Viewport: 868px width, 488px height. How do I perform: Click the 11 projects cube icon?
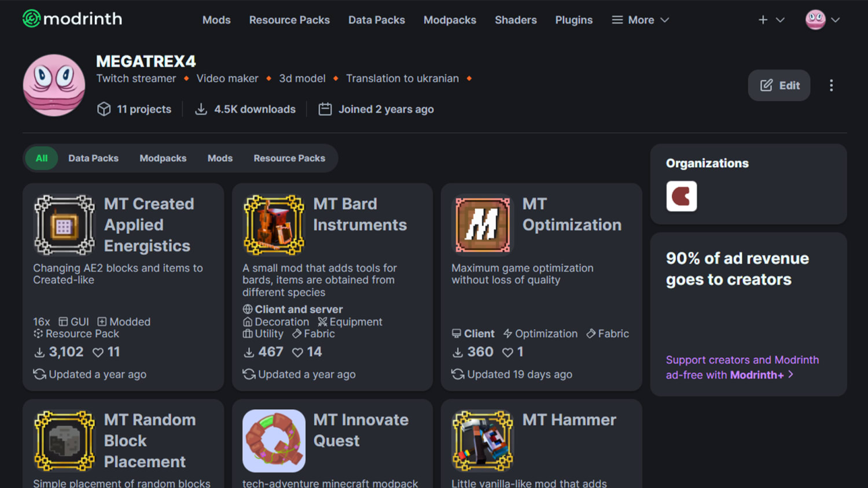(x=104, y=109)
